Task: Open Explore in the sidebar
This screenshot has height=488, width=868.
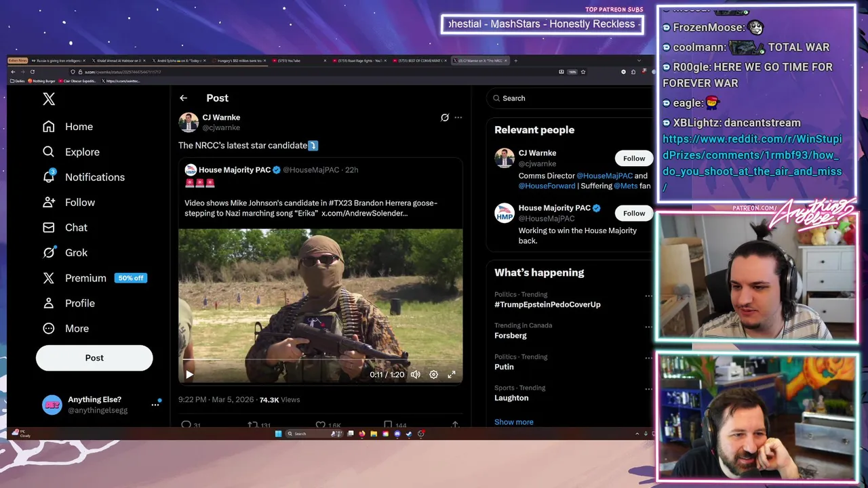Action: click(x=71, y=152)
